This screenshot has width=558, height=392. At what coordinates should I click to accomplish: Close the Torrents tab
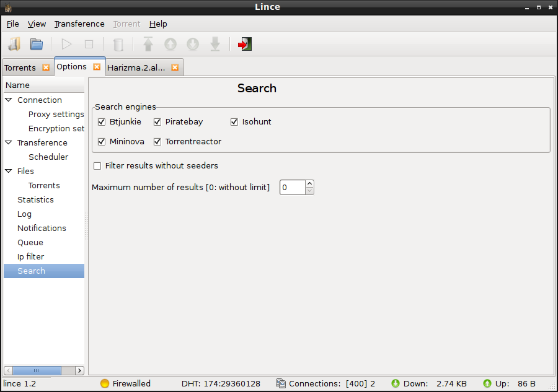tap(46, 68)
